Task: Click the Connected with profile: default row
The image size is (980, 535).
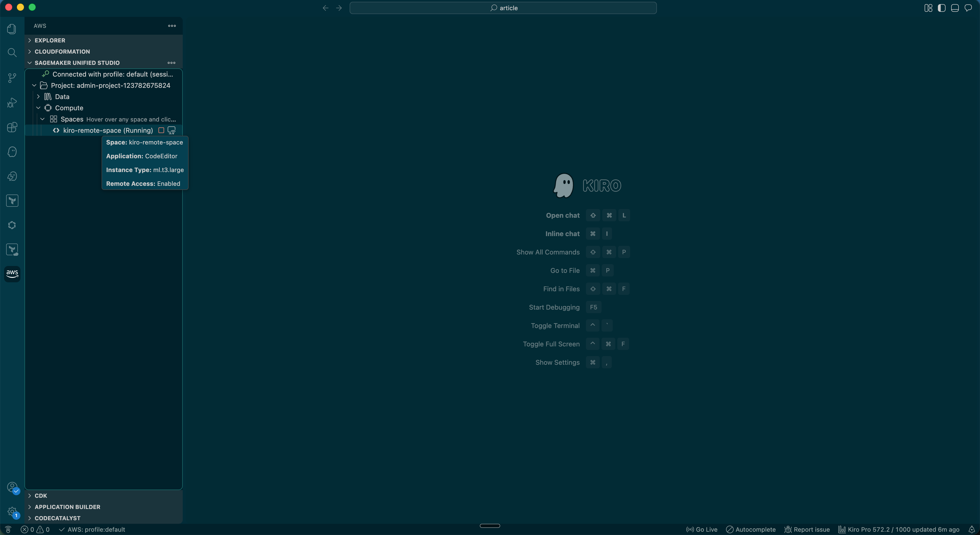Action: 103,74
